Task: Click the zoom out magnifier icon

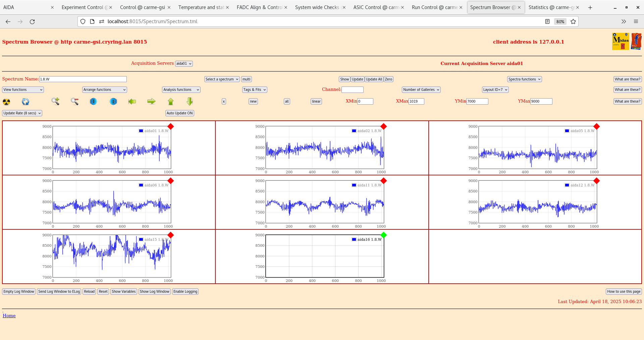Action: 74,101
